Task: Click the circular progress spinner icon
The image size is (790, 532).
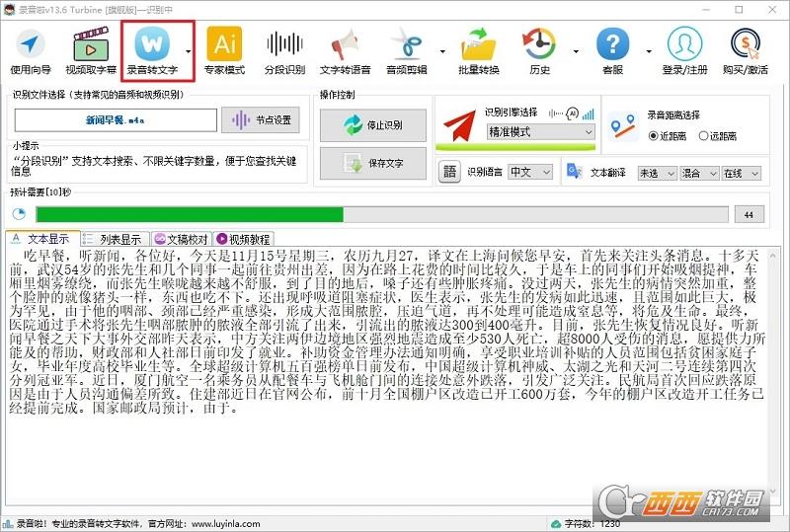Action: 19,214
